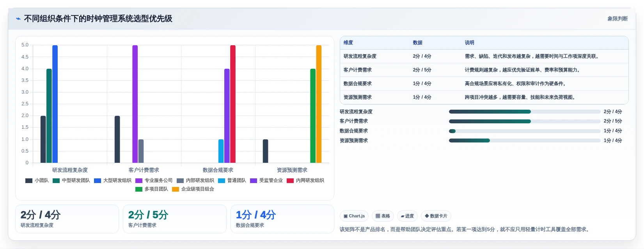Image resolution: width=644 pixels, height=249 pixels.
Task: Click the description starting 计费规则越复杂
Action: tap(523, 70)
